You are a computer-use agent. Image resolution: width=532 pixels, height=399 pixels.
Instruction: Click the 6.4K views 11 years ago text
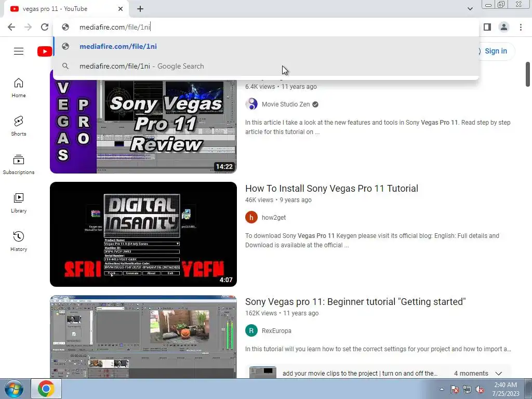(x=281, y=87)
